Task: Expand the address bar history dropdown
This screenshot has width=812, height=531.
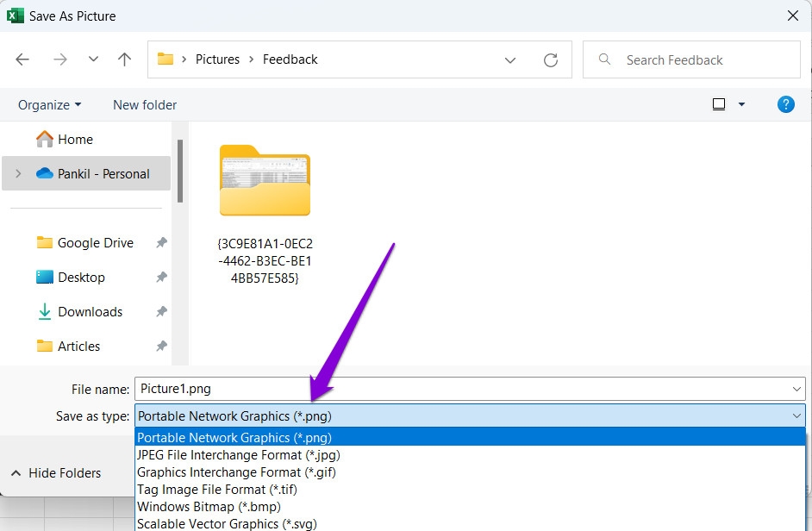Action: (x=510, y=60)
